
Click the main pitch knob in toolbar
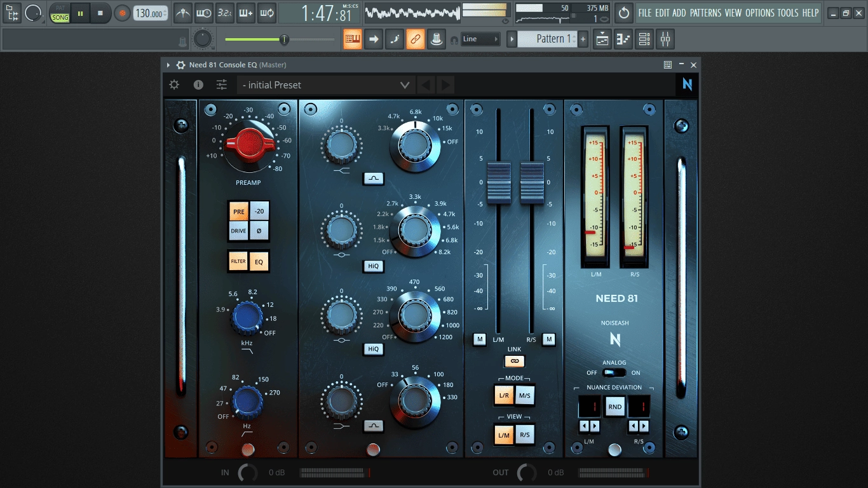202,39
